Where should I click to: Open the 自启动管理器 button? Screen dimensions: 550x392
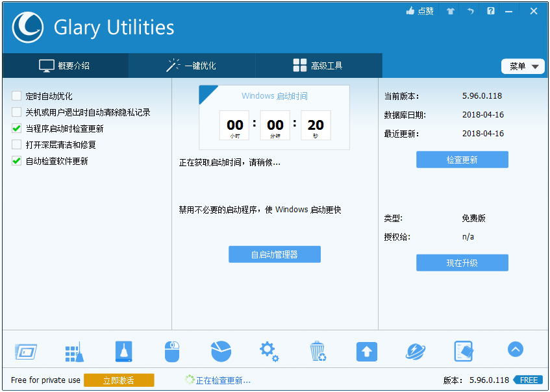pos(274,254)
